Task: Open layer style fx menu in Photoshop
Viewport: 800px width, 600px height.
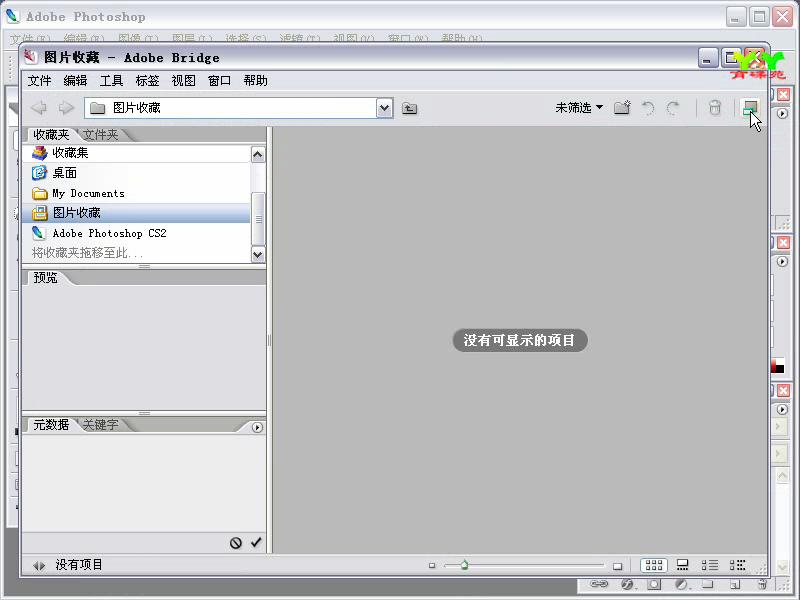Action: [628, 584]
